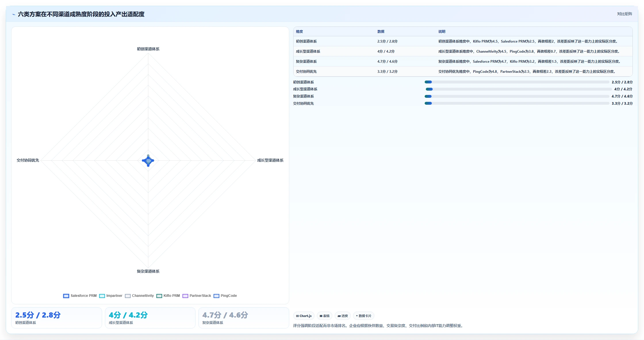Viewport: 644px width, 340px height.
Task: Click the title icon beside 六类方案
Action: click(x=14, y=14)
